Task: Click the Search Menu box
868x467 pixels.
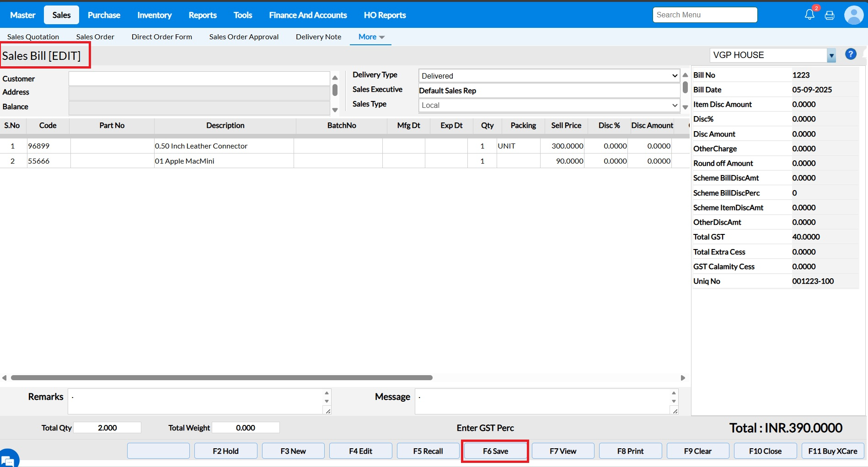Action: 705,15
